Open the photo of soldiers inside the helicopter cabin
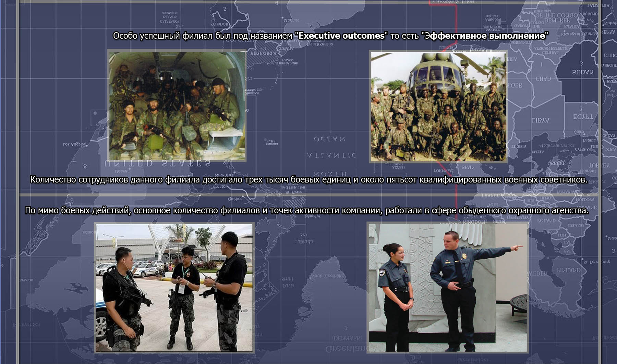Screen dimensions: 617x364 [177, 106]
